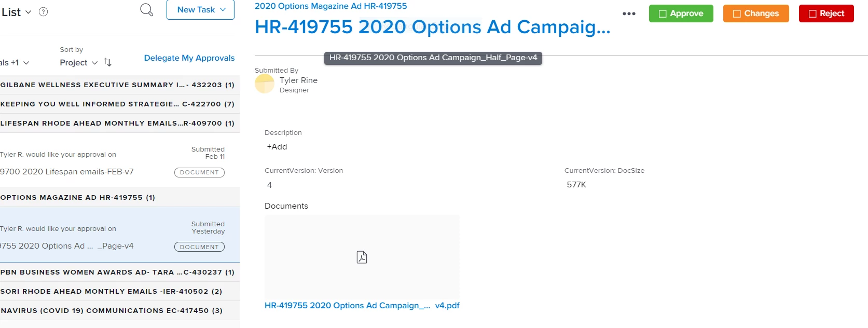This screenshot has width=868, height=328.
Task: Click the Delegate My Approvals link
Action: point(189,58)
